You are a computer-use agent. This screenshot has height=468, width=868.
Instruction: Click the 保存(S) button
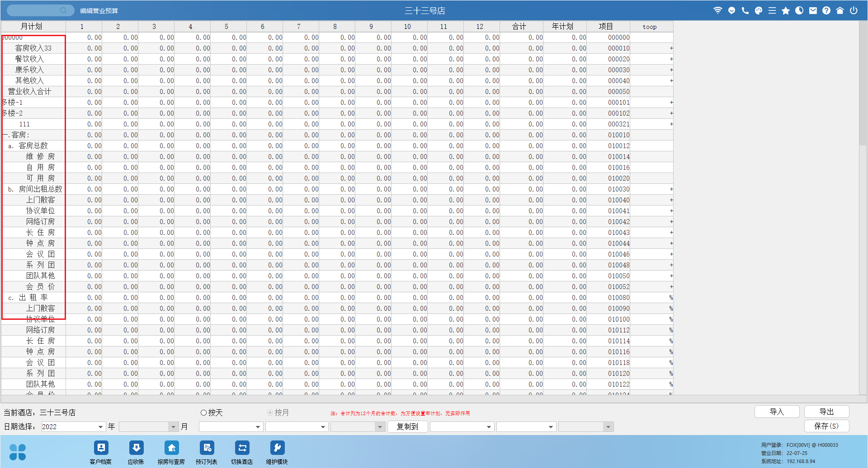point(827,426)
